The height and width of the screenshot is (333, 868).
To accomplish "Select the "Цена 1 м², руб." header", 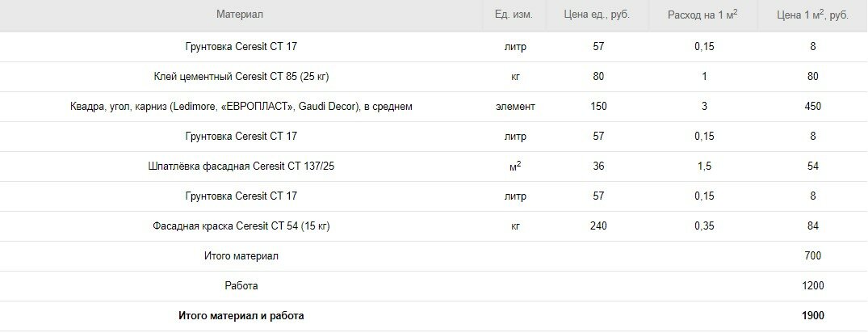I will click(812, 15).
